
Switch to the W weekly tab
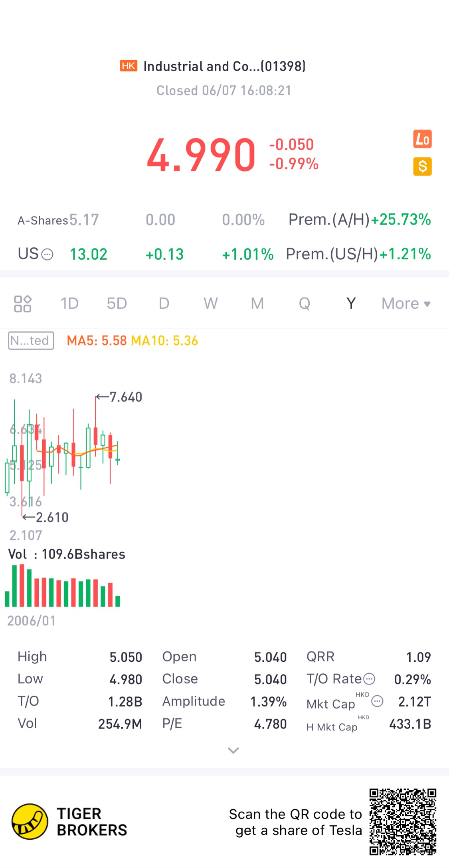pyautogui.click(x=211, y=304)
